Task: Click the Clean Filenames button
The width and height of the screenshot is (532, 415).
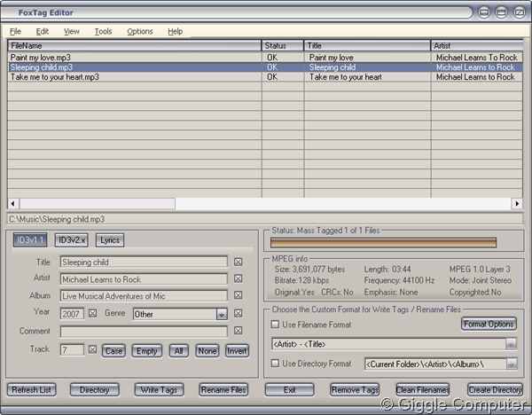Action: [422, 390]
